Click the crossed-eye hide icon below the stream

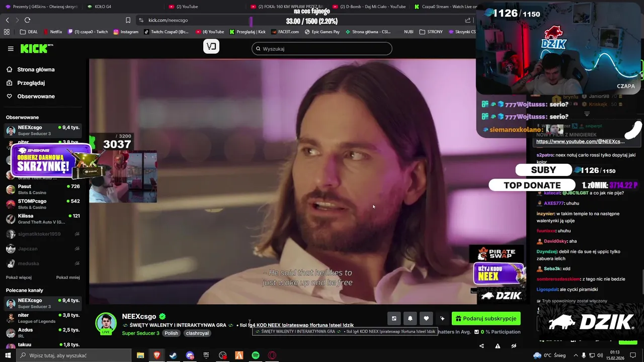point(514,346)
